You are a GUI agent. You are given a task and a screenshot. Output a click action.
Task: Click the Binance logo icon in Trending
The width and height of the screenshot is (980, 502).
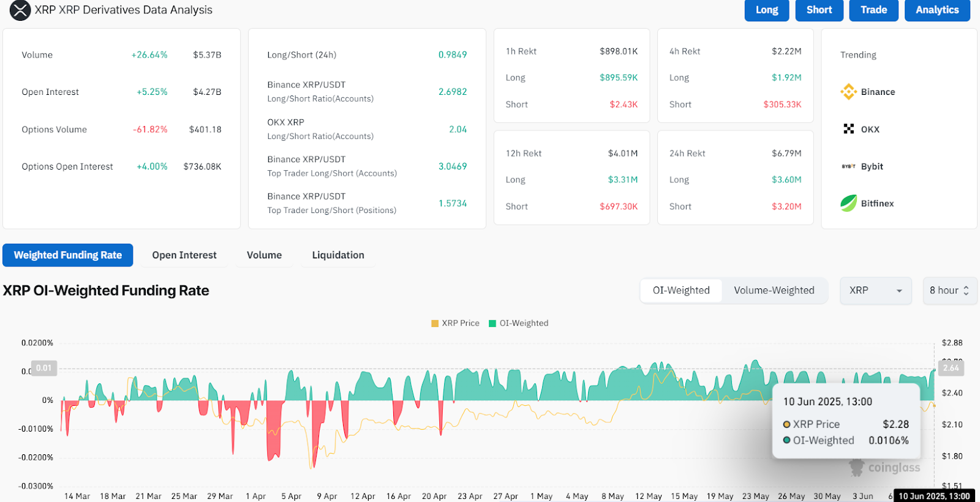coord(848,92)
